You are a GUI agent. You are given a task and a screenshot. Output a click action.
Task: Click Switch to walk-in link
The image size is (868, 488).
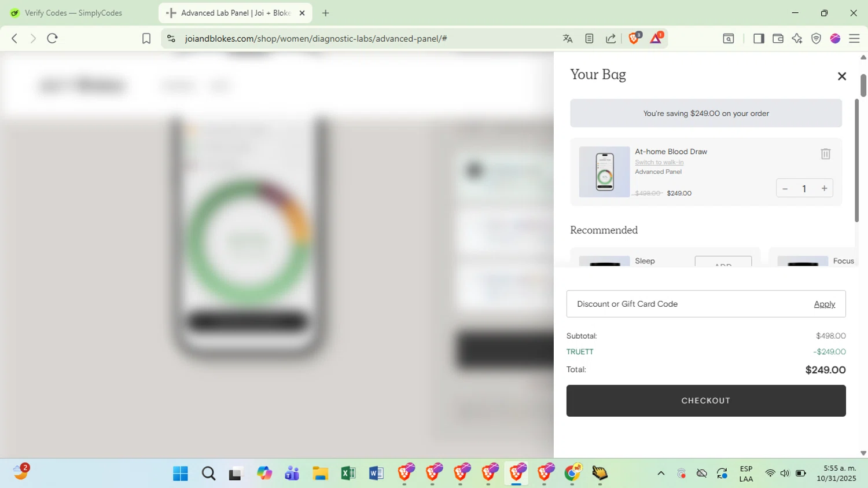tap(659, 162)
